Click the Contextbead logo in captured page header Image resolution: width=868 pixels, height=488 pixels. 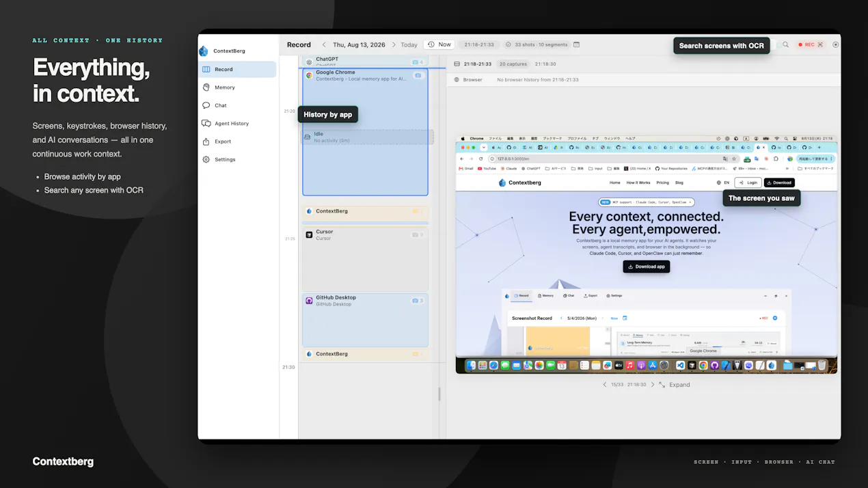pyautogui.click(x=520, y=182)
